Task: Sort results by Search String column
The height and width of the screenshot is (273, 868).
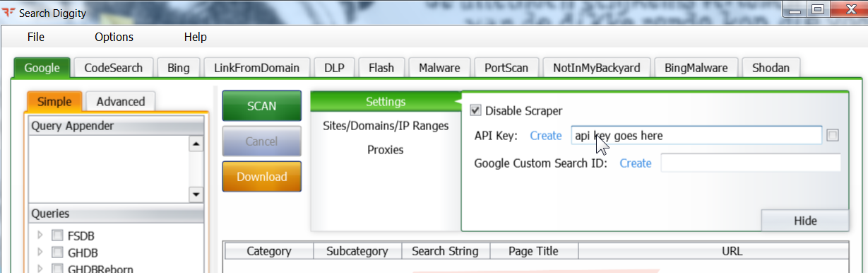Action: click(x=445, y=251)
